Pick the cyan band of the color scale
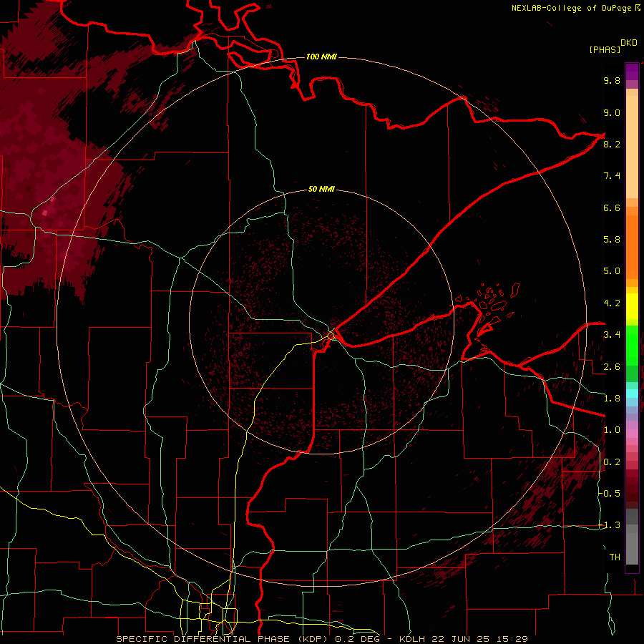This screenshot has width=644, height=644. tap(632, 394)
